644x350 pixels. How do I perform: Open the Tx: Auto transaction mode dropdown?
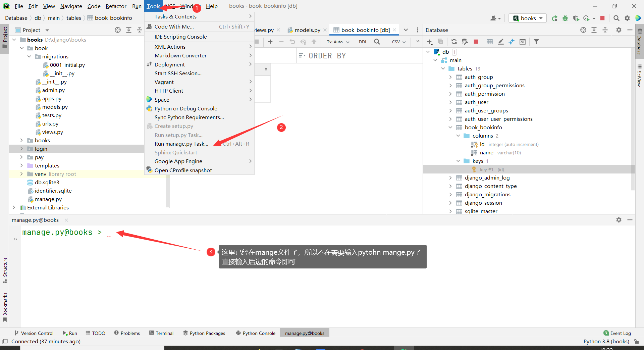coord(338,42)
